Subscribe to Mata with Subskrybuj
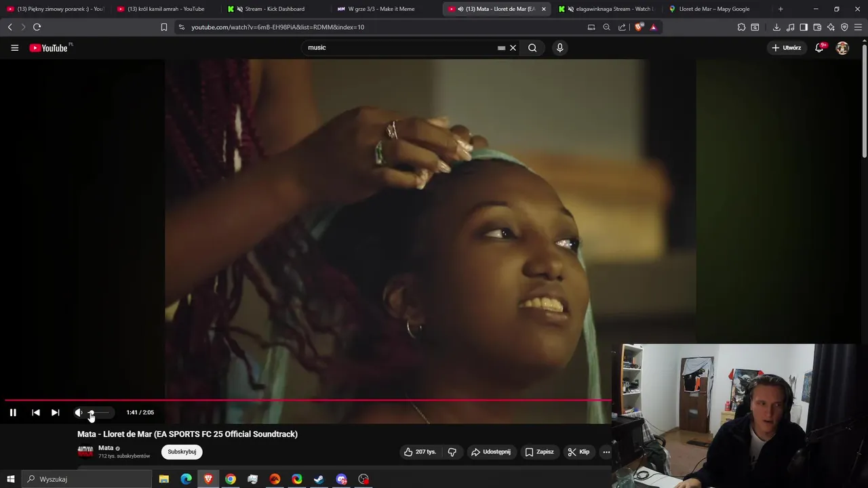The image size is (868, 488). [x=182, y=452]
